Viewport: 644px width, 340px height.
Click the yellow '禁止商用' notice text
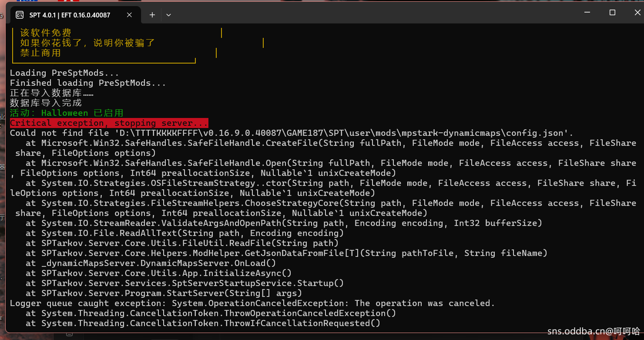pyautogui.click(x=40, y=53)
